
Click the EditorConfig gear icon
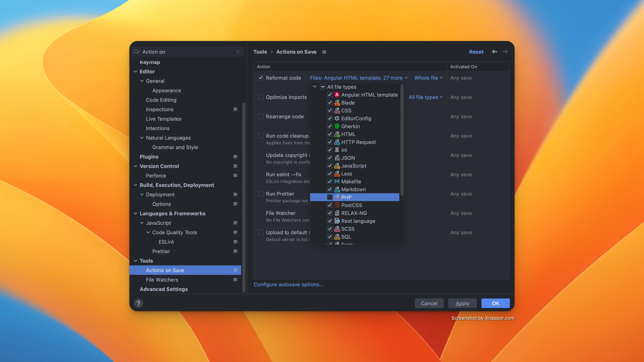click(337, 118)
